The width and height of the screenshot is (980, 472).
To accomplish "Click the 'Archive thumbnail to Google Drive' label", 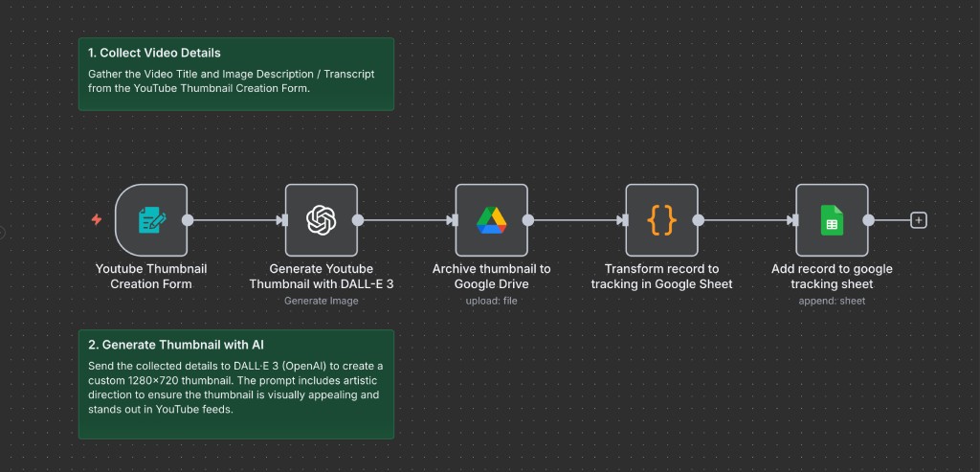I will (x=491, y=277).
